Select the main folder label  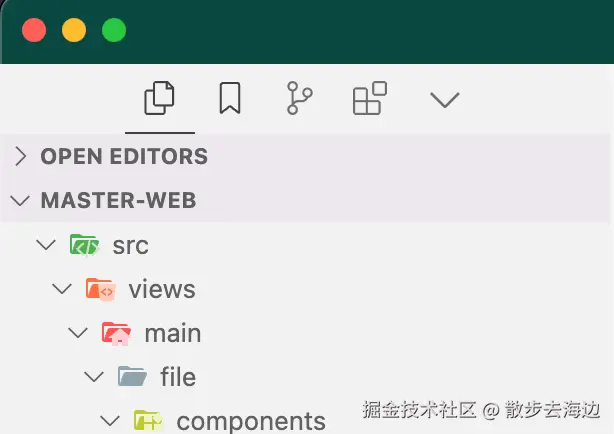pos(173,333)
